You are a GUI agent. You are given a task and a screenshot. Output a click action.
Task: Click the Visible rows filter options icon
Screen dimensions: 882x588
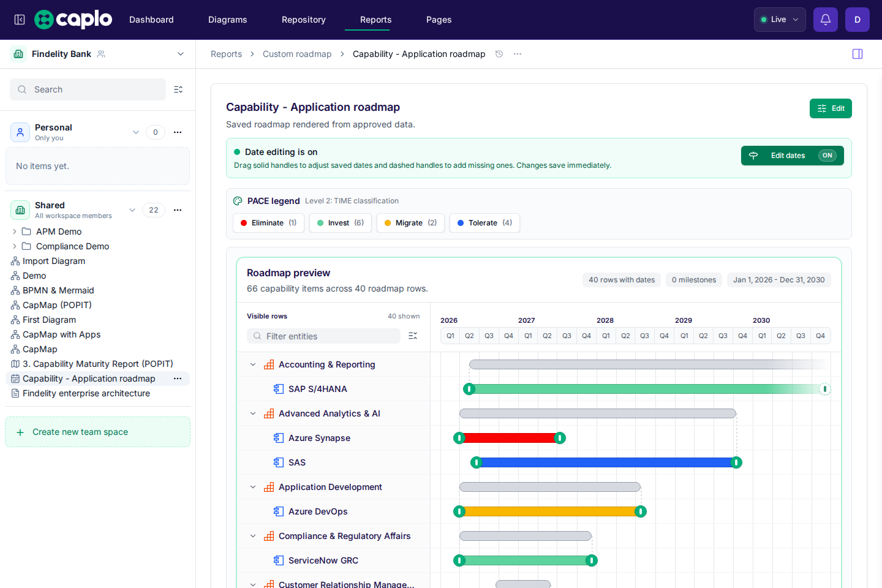pos(413,336)
